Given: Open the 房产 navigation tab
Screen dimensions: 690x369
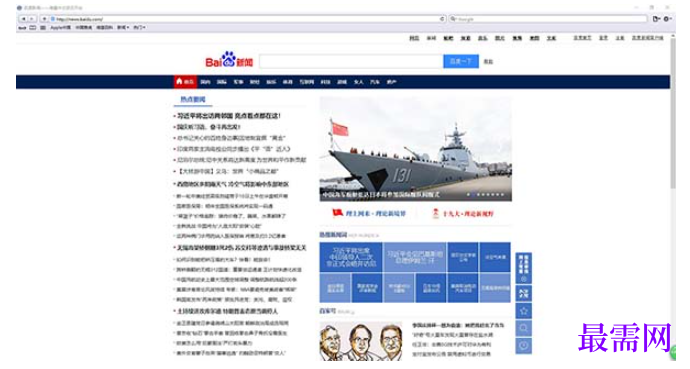Looking at the screenshot, I should point(392,82).
